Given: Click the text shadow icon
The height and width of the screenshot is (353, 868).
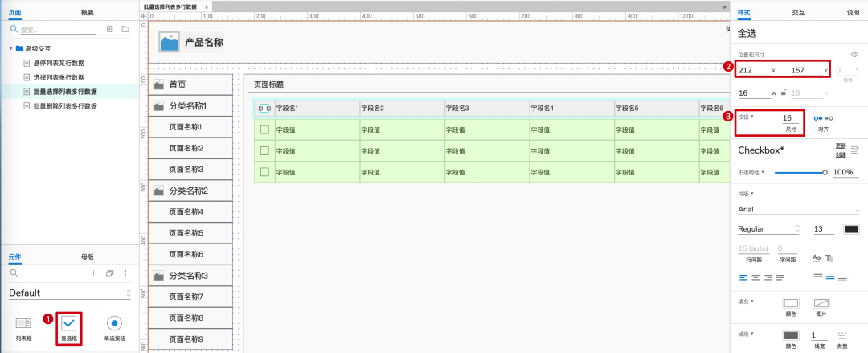Looking at the screenshot, I should 829,257.
